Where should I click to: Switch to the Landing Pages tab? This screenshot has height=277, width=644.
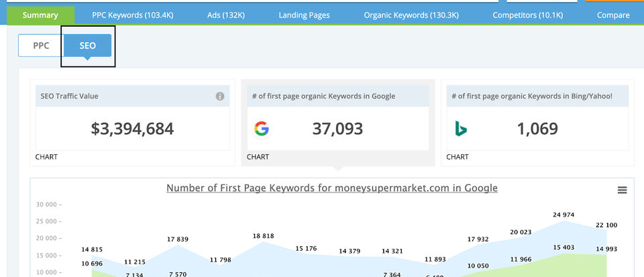tap(304, 15)
